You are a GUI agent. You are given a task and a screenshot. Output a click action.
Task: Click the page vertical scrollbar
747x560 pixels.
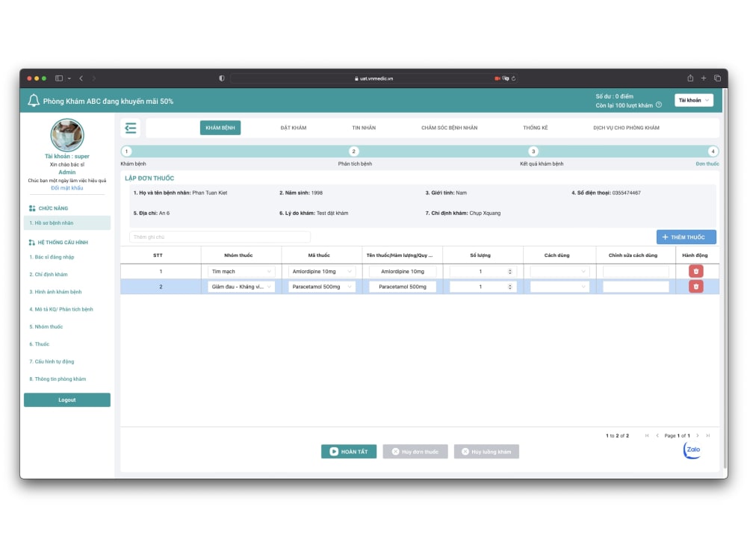click(725, 278)
